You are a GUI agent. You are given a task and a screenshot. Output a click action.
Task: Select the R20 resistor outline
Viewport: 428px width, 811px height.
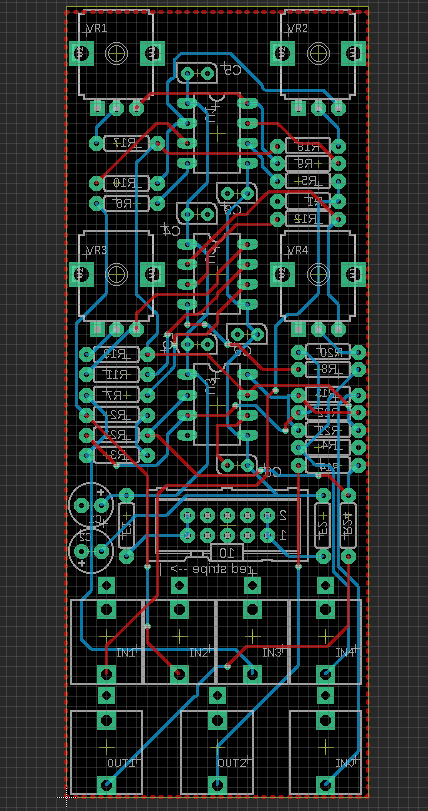pyautogui.click(x=328, y=352)
